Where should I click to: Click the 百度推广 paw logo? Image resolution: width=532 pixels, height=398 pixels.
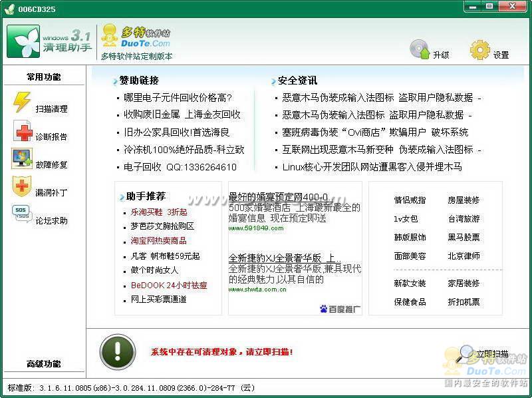tap(340, 309)
